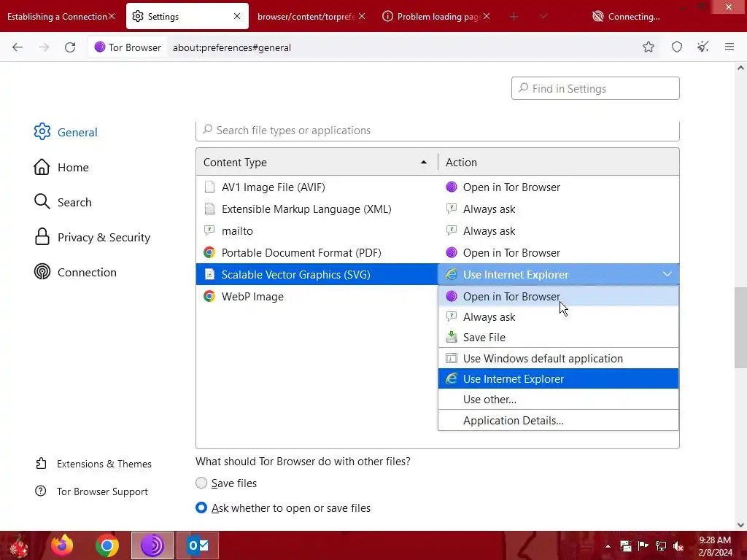This screenshot has width=747, height=560.
Task: Open Tor Browser taskbar icon
Action: click(152, 545)
